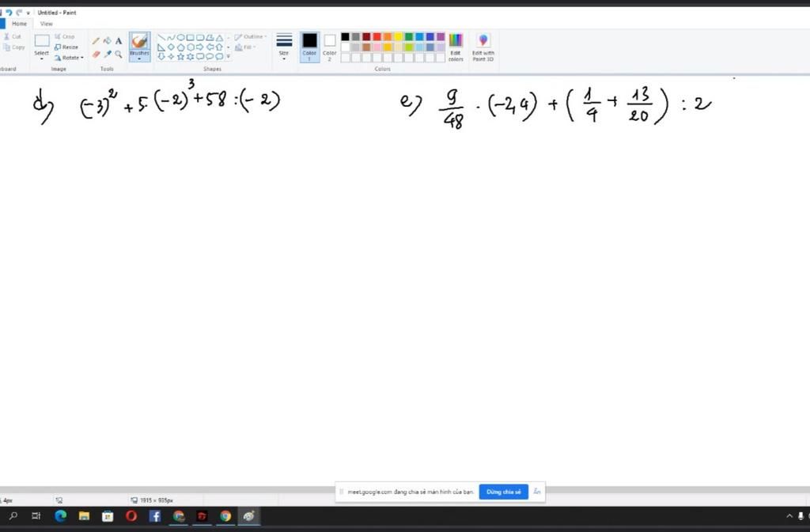Pick the green color swatch

[409, 36]
